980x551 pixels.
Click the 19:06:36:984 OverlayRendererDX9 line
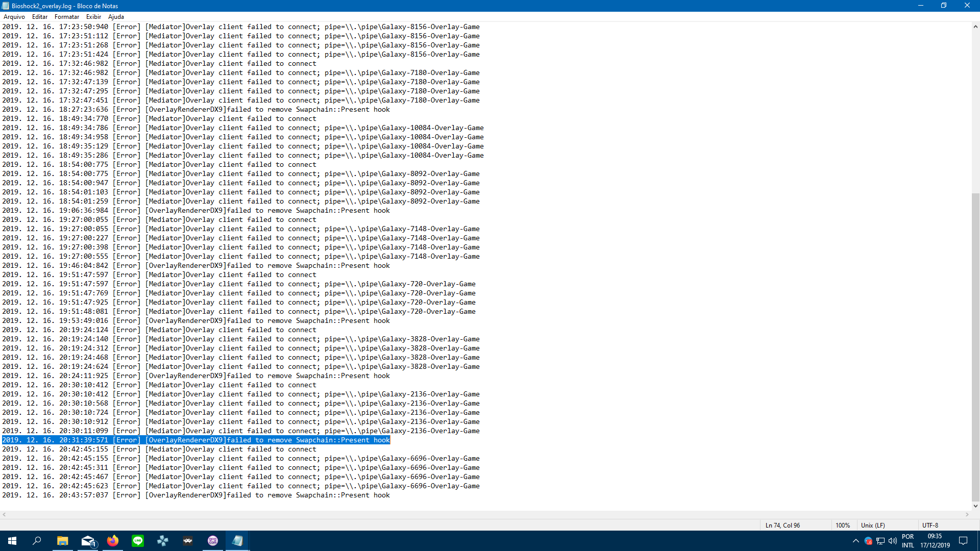coord(196,211)
